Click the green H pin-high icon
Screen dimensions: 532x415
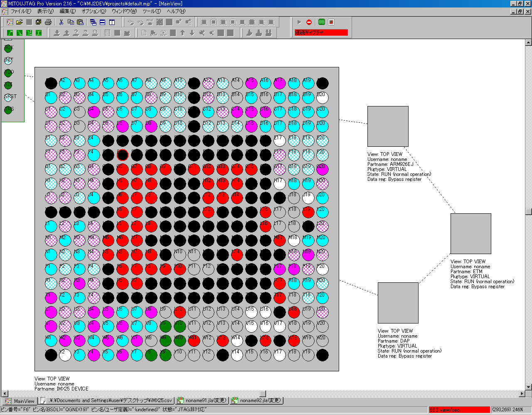coord(10,33)
